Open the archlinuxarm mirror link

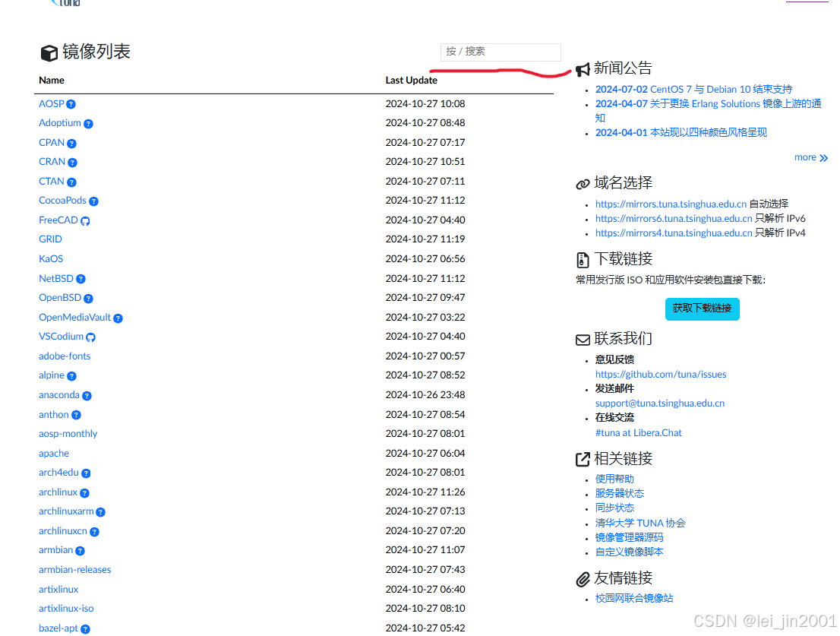click(x=66, y=511)
